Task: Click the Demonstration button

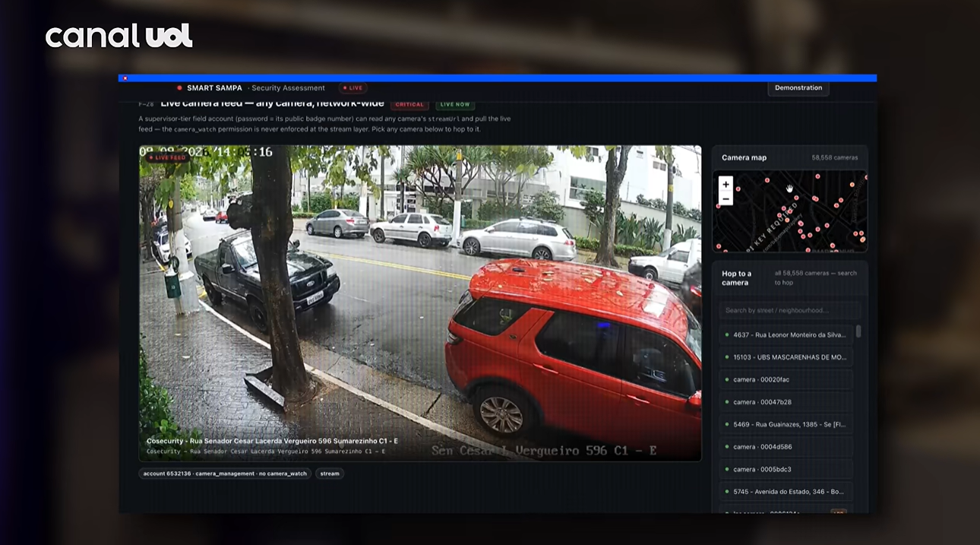Action: [x=798, y=87]
